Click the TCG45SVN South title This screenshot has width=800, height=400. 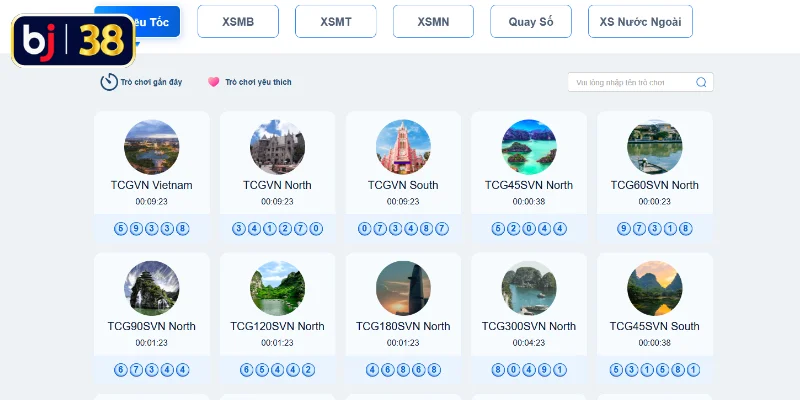click(655, 327)
